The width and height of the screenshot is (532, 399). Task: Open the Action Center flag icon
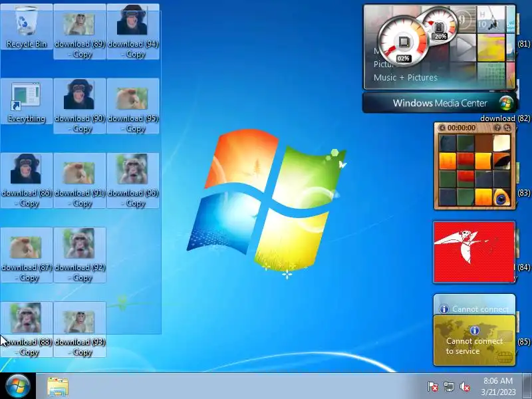point(433,387)
